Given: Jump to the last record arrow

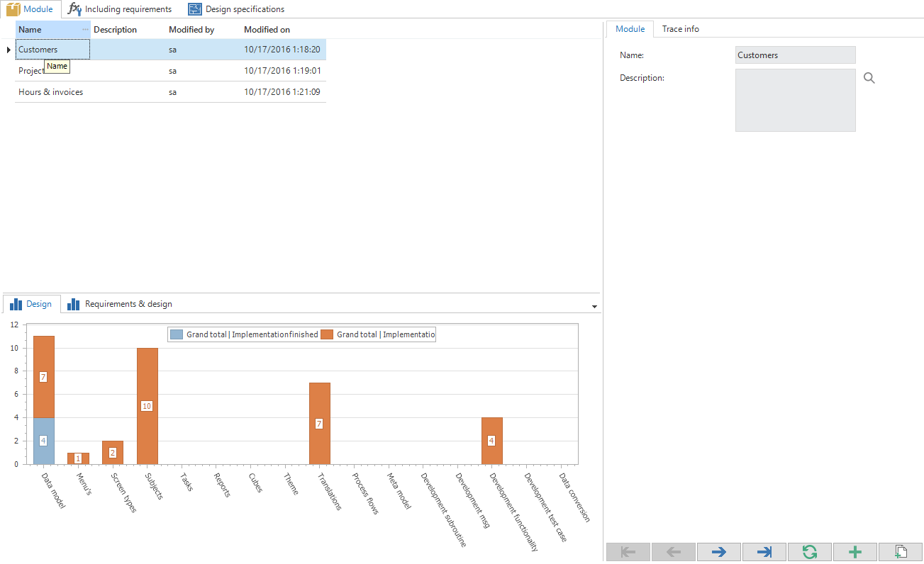Looking at the screenshot, I should (x=764, y=552).
